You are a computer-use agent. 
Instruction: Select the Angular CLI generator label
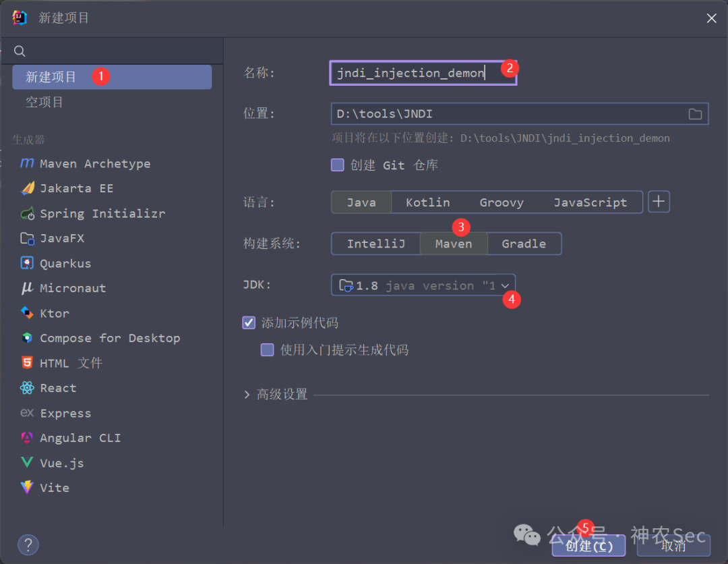(x=80, y=438)
